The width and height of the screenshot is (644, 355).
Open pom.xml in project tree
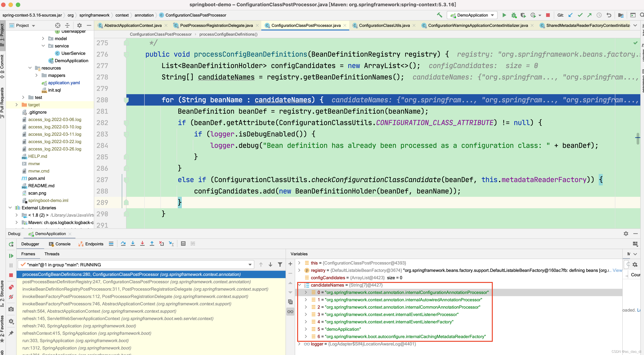point(36,178)
